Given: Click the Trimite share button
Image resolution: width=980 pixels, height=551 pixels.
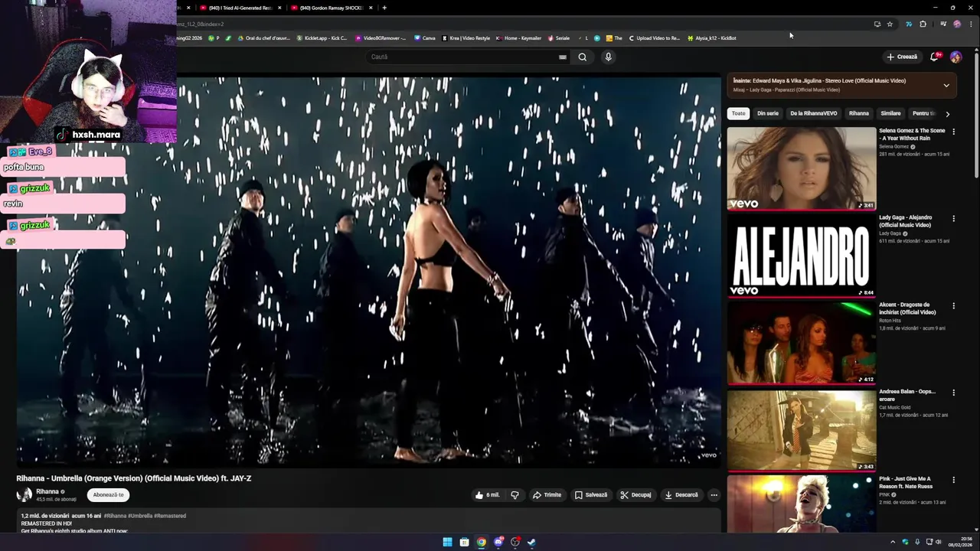Looking at the screenshot, I should coord(547,495).
